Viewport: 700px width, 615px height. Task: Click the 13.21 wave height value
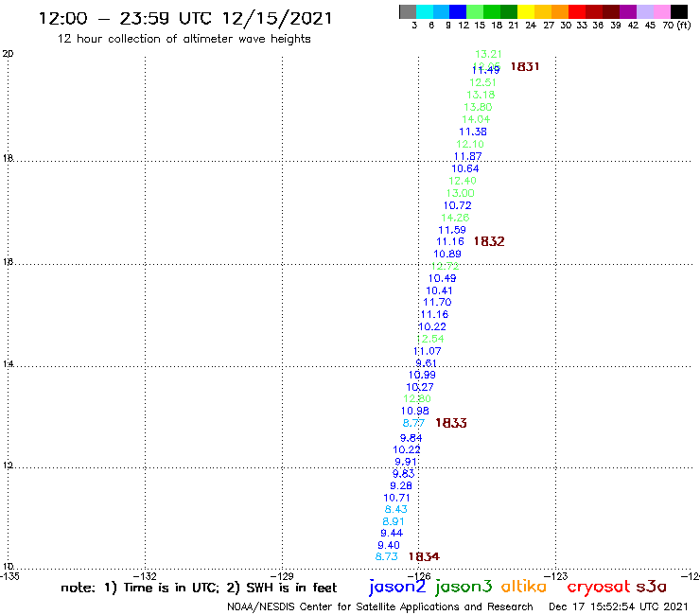click(x=488, y=54)
